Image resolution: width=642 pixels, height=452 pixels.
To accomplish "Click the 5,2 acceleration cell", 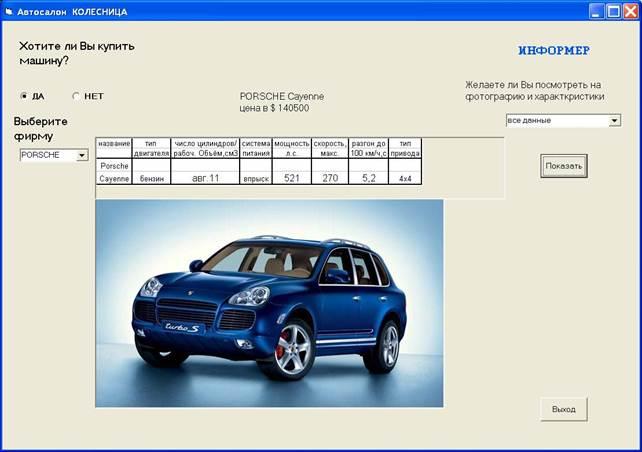I will click(x=368, y=178).
